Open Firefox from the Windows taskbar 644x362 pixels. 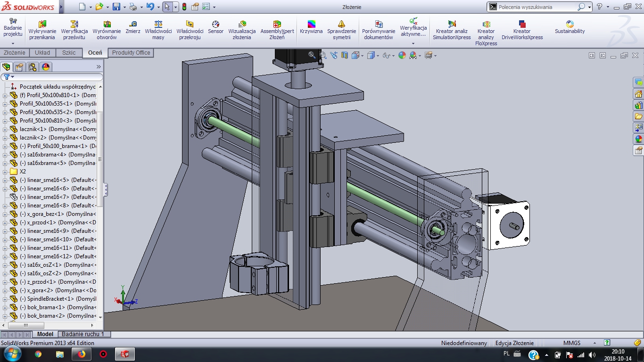tap(82, 354)
